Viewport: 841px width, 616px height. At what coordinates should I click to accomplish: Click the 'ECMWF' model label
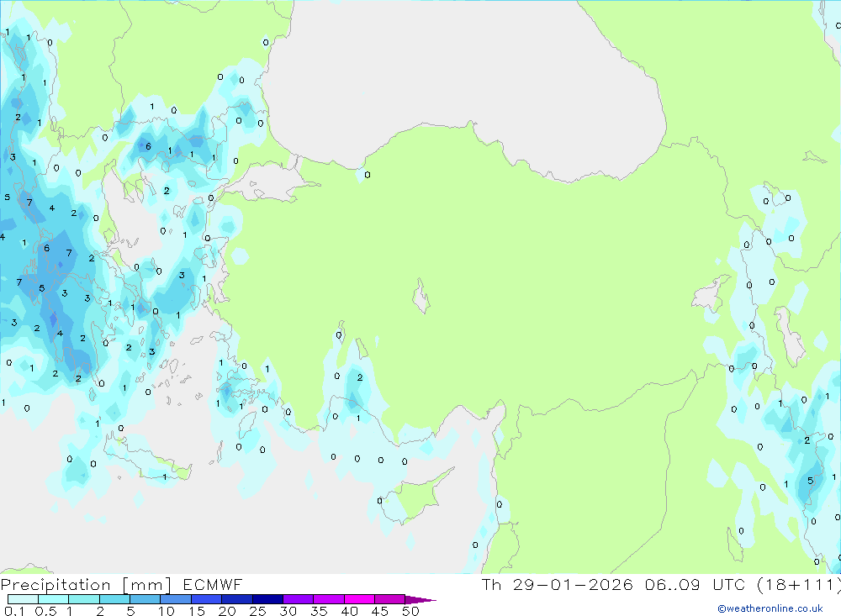213,584
